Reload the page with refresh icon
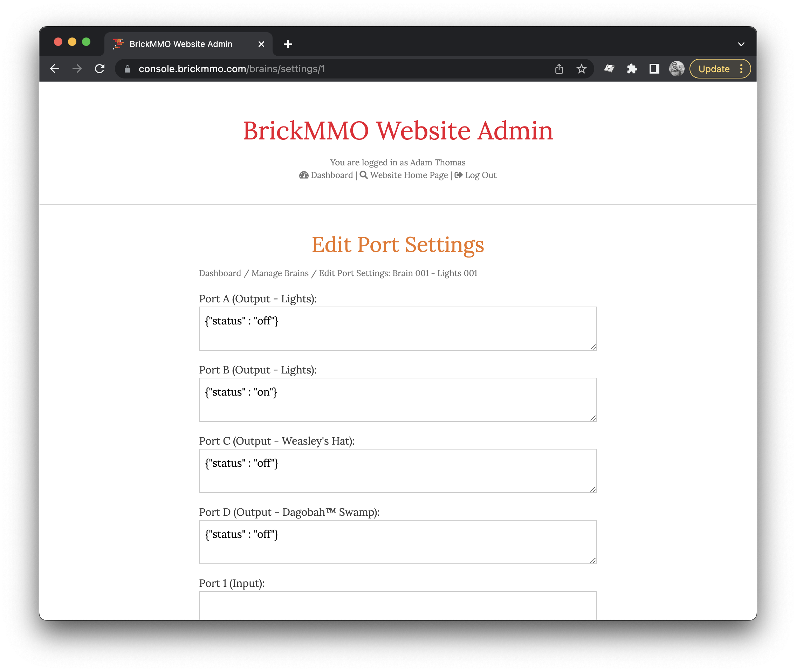 (100, 69)
